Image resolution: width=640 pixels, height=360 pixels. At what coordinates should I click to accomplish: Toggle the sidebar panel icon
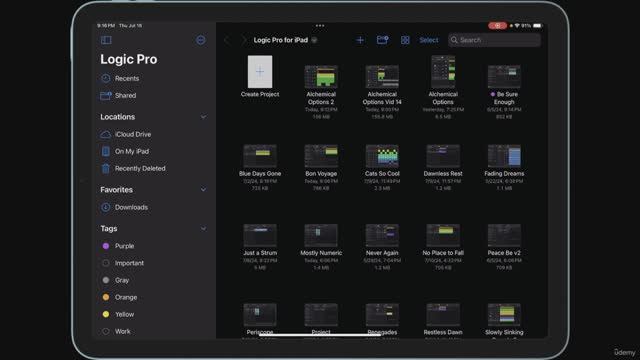point(106,40)
